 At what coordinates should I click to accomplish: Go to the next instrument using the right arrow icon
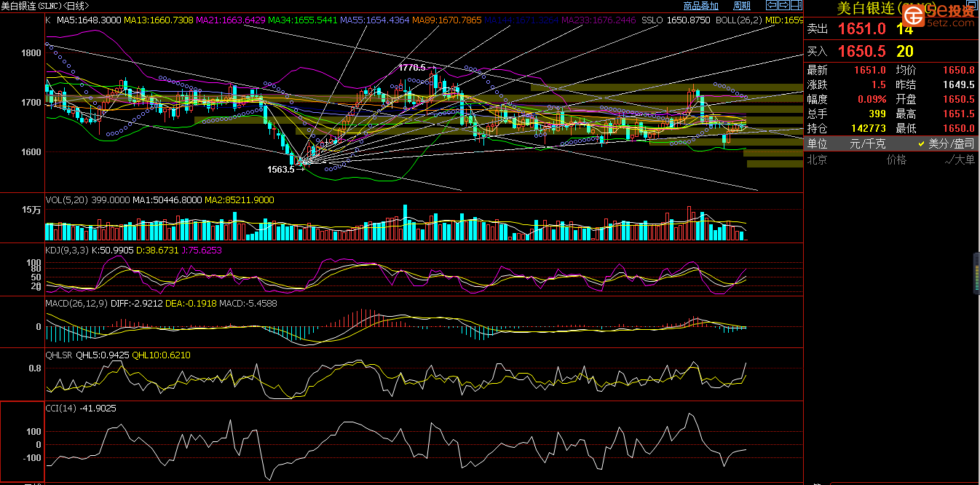click(784, 5)
